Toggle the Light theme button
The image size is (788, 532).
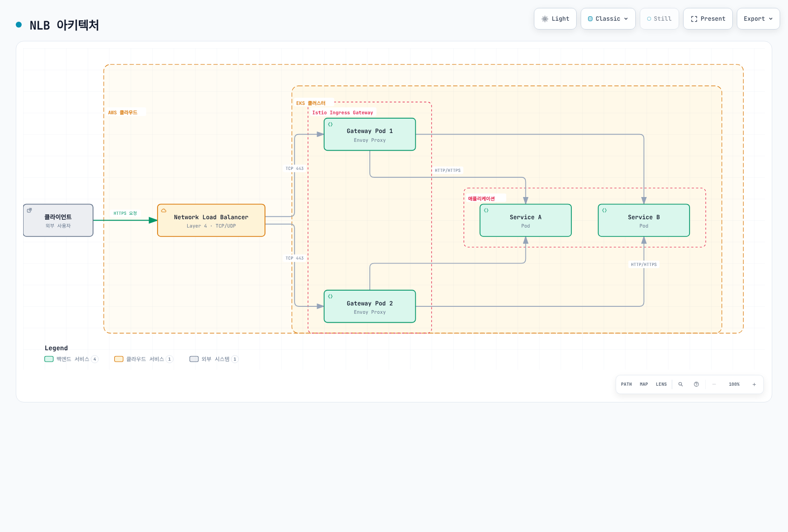tap(555, 19)
